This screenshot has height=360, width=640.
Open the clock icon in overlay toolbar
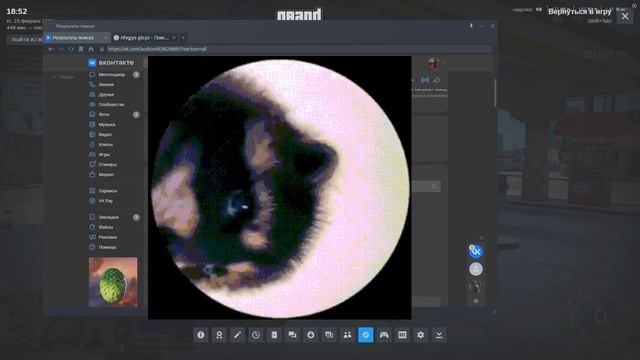256,335
